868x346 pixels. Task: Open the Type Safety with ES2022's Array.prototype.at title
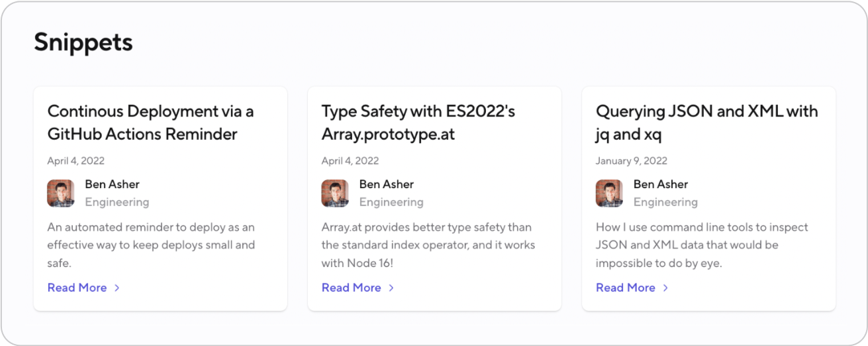(x=418, y=123)
